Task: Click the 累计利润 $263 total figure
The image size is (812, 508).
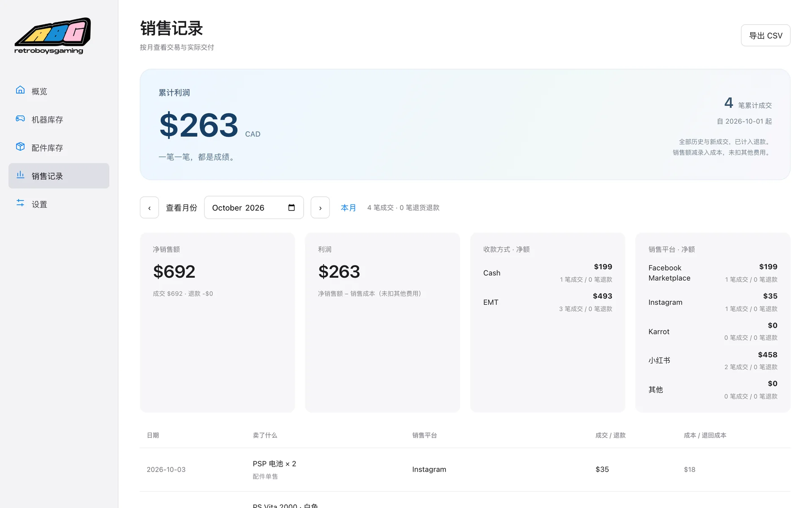Action: click(x=199, y=125)
